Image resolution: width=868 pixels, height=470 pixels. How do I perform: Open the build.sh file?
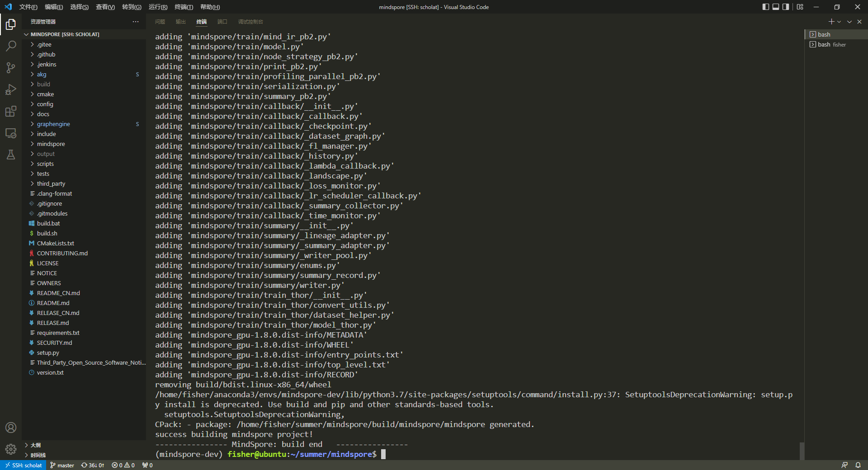coord(84,233)
